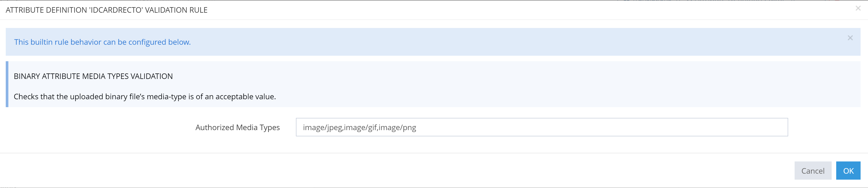Place cursor on 'image/jpeg' in the field
The width and height of the screenshot is (868, 188).
(x=322, y=128)
